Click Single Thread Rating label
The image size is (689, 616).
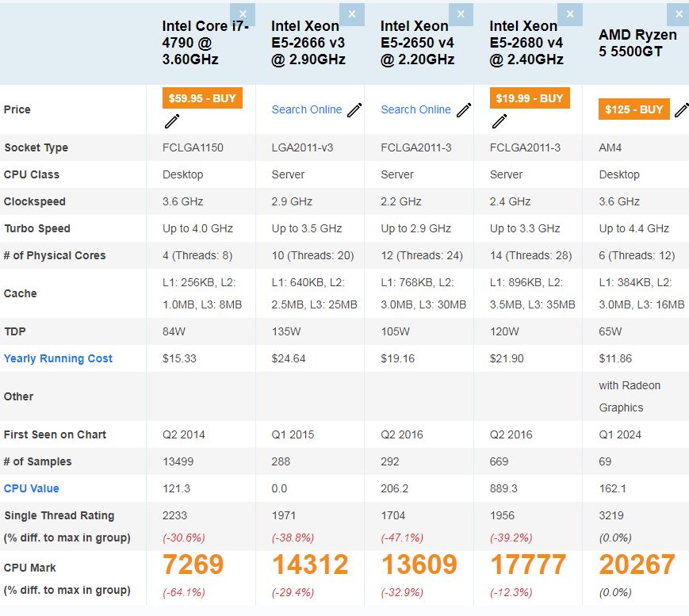click(x=59, y=515)
